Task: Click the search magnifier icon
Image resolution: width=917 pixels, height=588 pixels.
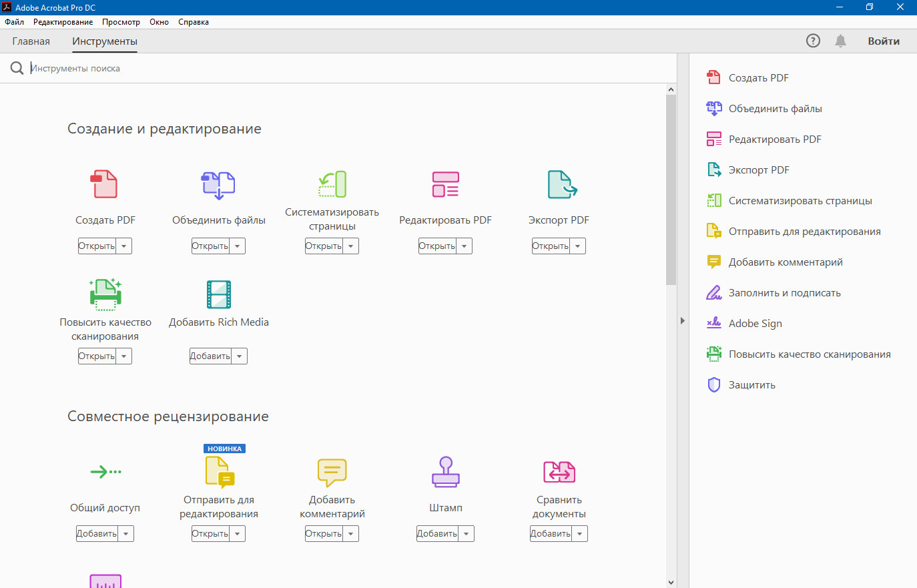Action: 17,68
